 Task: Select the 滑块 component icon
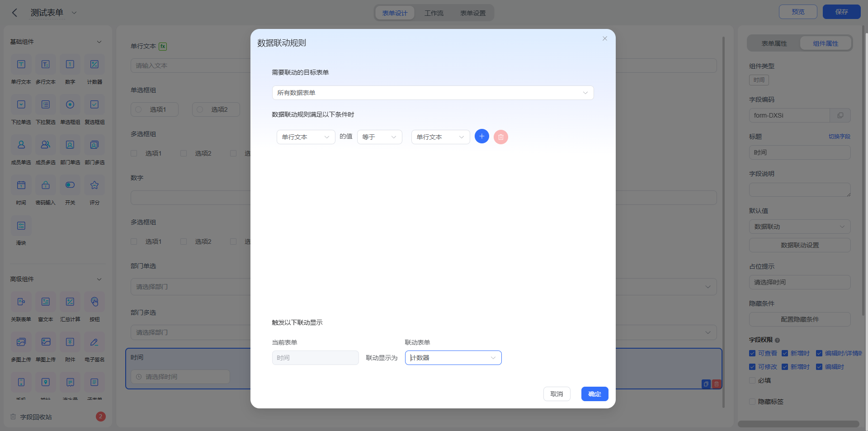21,226
